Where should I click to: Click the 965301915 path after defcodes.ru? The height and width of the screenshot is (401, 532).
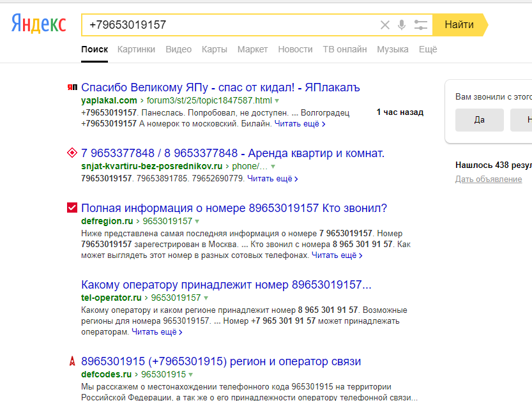[163, 375]
